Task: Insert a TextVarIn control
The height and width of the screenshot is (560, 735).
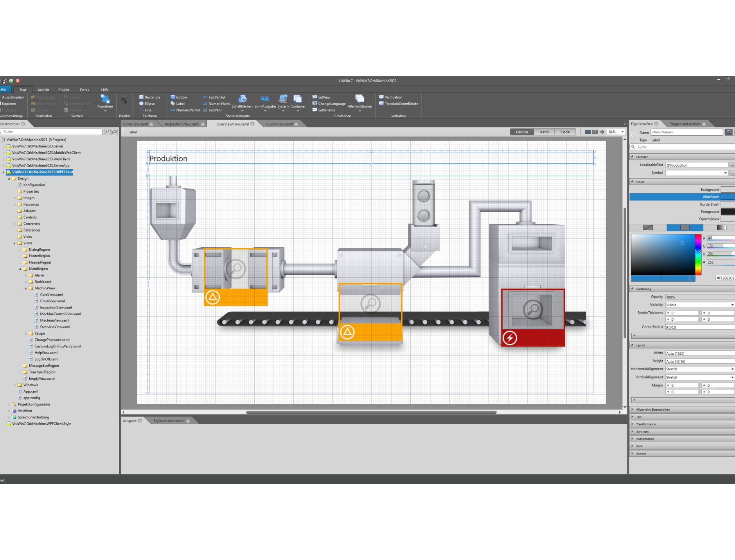Action: point(212,110)
